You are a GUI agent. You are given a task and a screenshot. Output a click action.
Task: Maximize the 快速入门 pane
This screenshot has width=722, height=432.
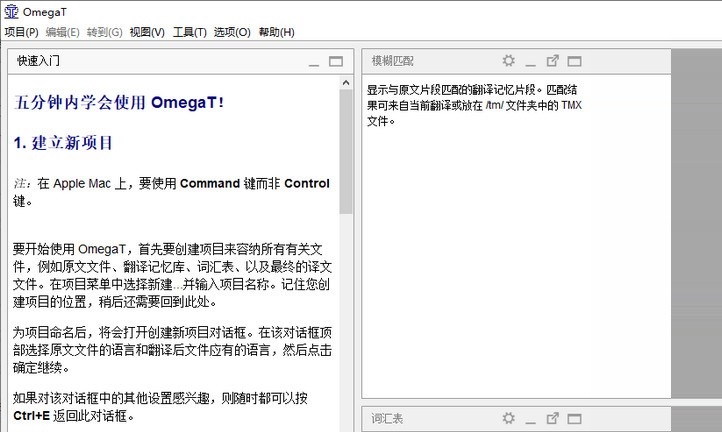336,61
